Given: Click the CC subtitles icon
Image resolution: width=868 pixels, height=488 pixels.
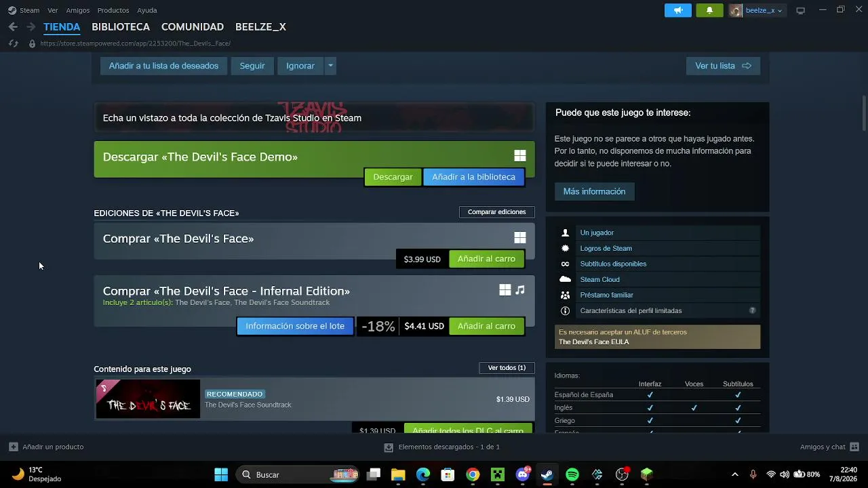Looking at the screenshot, I should pos(565,264).
